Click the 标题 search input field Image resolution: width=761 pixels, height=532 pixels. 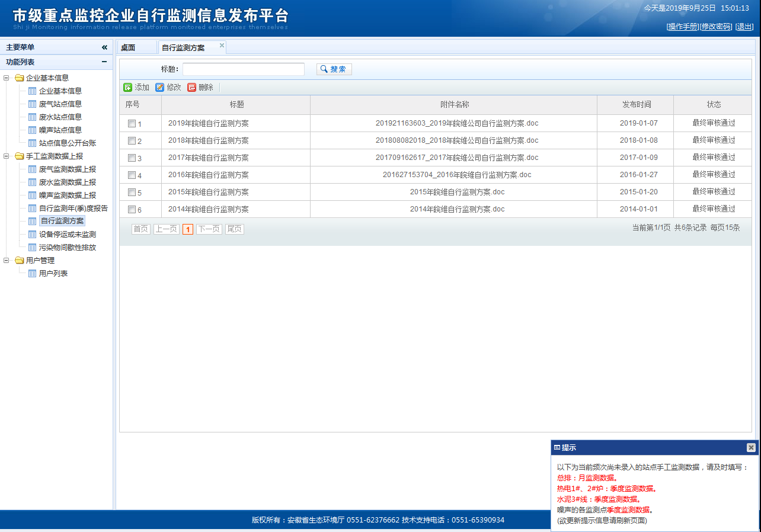[243, 69]
